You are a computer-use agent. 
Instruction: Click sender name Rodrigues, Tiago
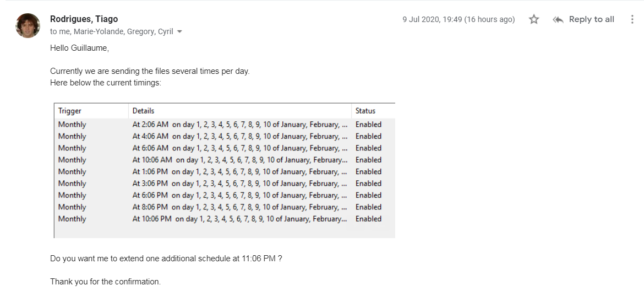tap(84, 19)
